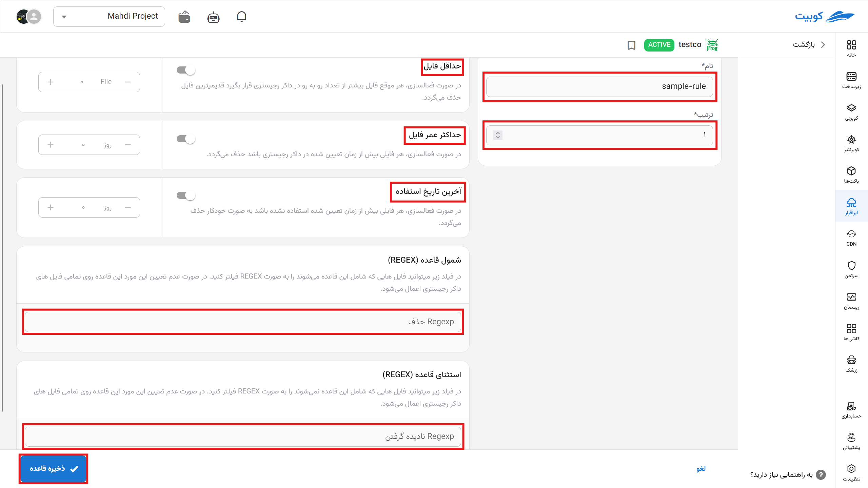
Task: Open the زرشک sidebar icon
Action: click(851, 364)
